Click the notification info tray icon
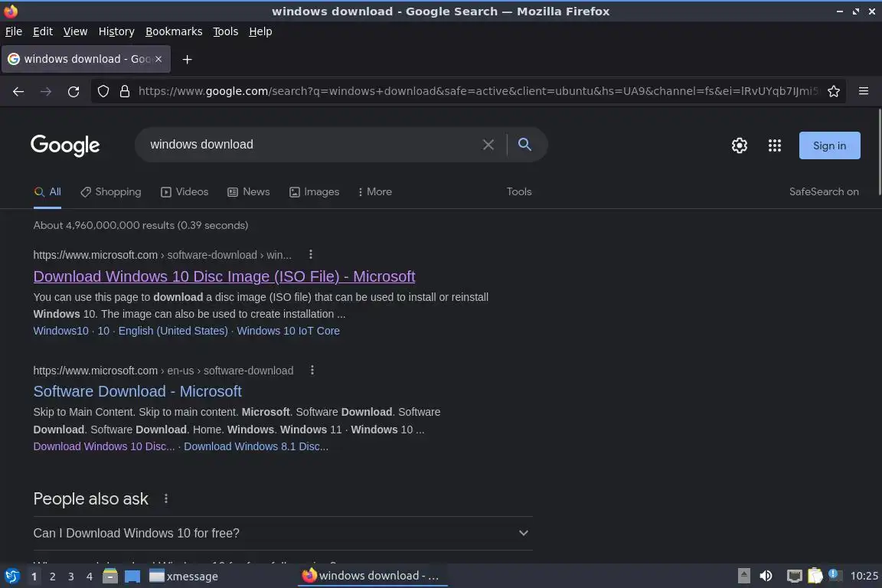 (835, 575)
